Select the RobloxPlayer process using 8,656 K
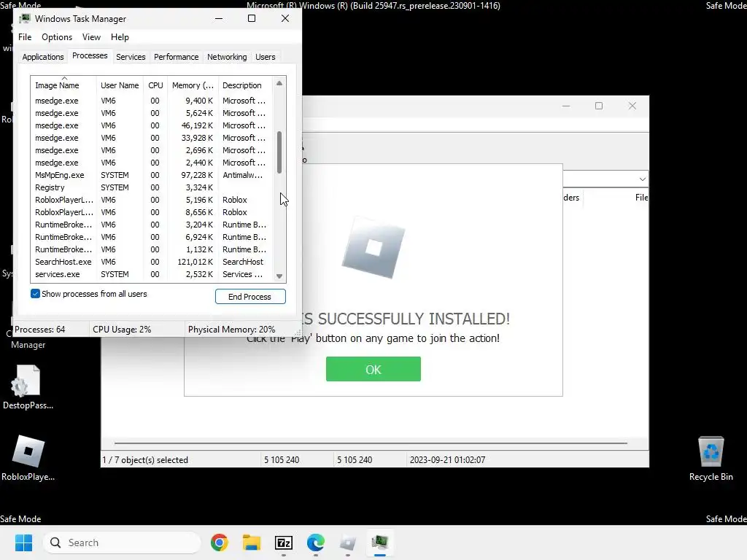 [152, 212]
